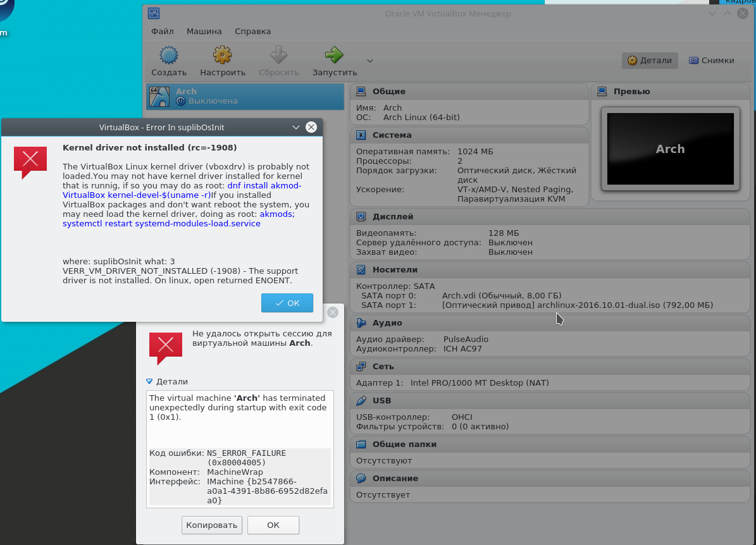
Task: Open the Машина menu
Action: [x=204, y=32]
